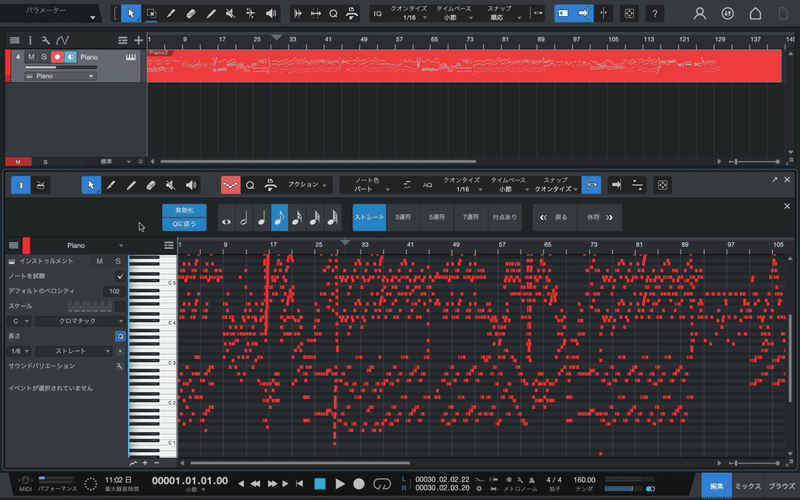Select the Listen speaker tool in the top toolbar

click(x=271, y=14)
